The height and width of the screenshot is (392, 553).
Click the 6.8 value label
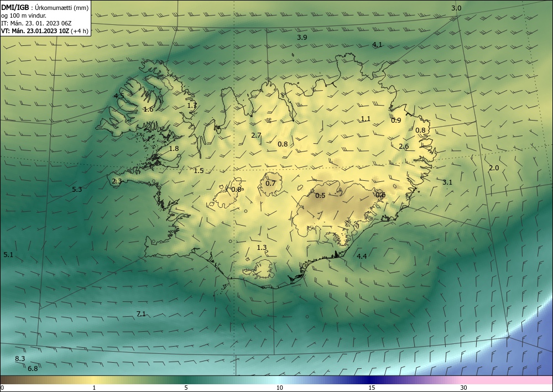point(33,369)
